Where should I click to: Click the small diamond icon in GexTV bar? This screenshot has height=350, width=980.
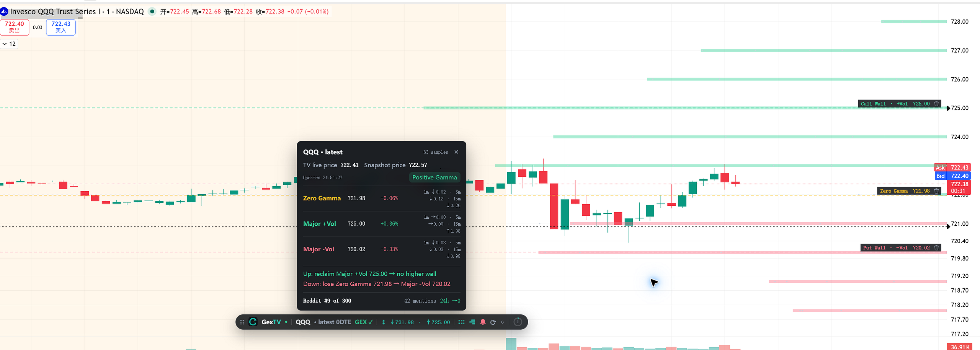[503, 322]
